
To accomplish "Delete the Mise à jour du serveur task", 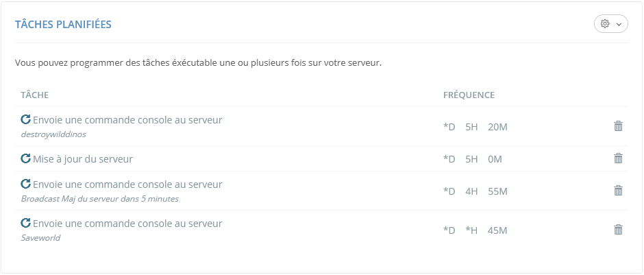I will point(618,158).
